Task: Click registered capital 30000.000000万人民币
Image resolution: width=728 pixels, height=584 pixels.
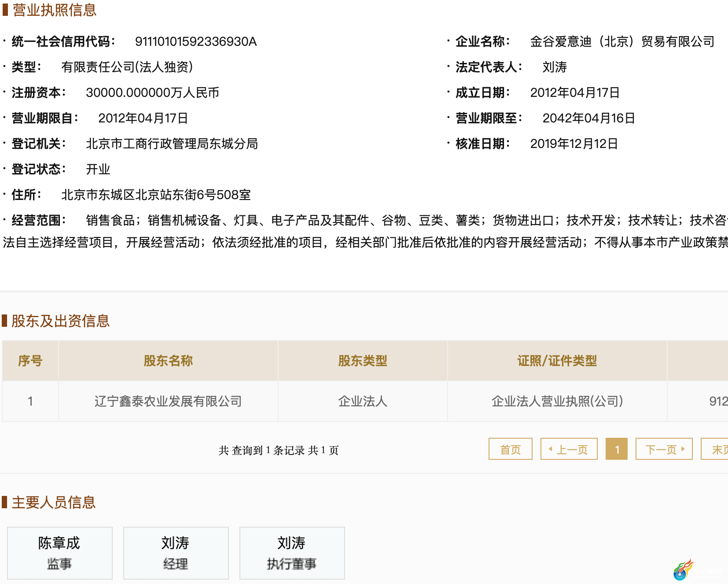Action: (152, 92)
